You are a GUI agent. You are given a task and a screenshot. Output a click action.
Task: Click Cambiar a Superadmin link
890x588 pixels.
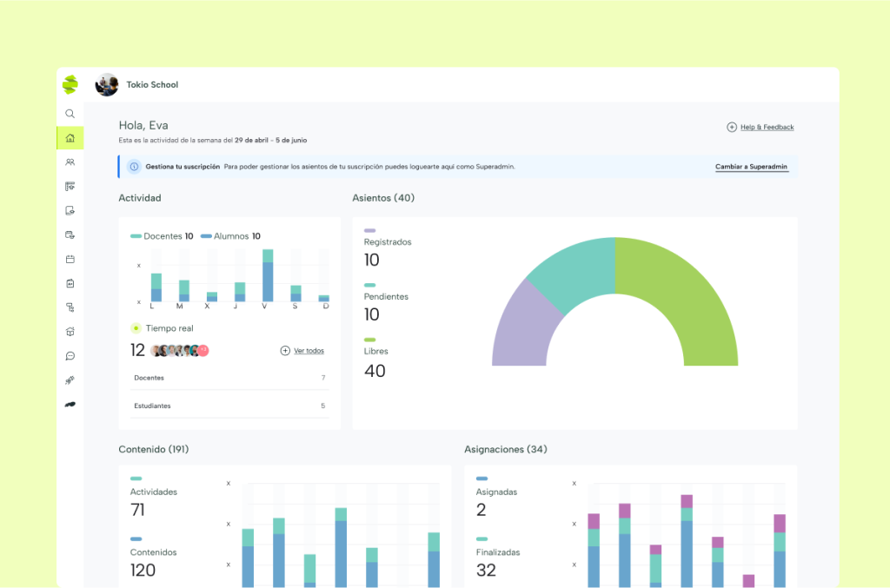[x=752, y=167]
